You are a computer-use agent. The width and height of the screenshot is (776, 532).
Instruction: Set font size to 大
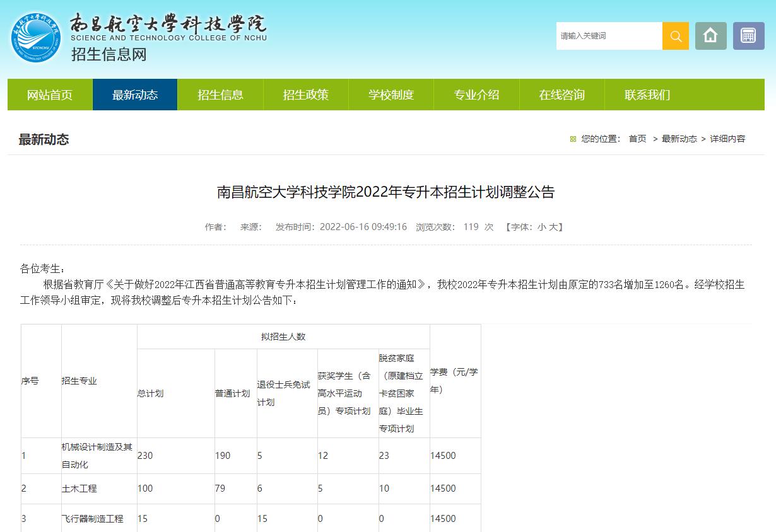pyautogui.click(x=553, y=227)
